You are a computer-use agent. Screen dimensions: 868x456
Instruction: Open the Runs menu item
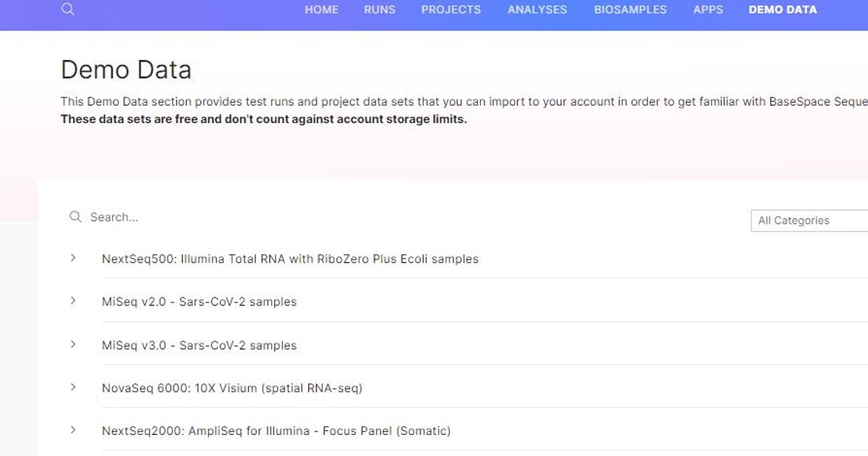[x=380, y=10]
